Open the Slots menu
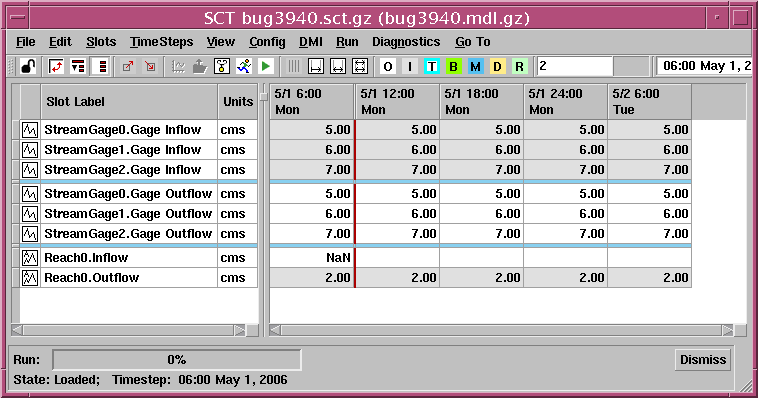758x398 pixels. (x=101, y=42)
